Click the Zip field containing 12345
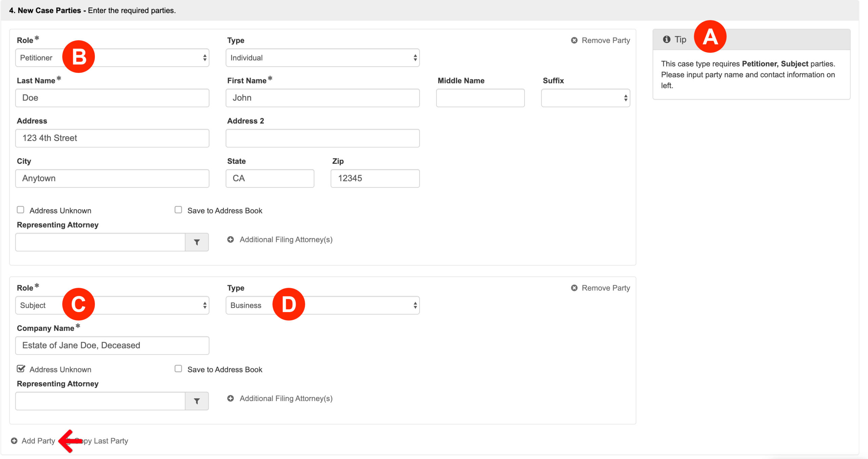This screenshot has height=459, width=868. pos(375,178)
